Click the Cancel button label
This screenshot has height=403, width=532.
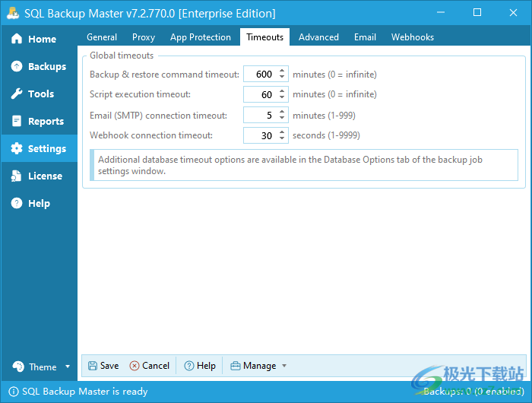coord(156,366)
